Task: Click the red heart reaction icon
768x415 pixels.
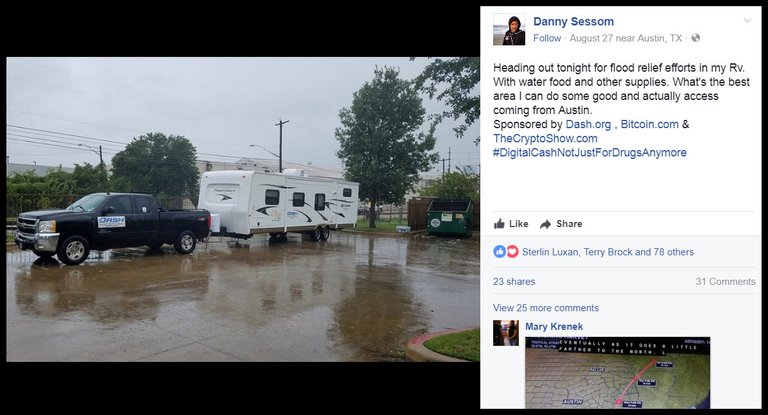Action: pos(512,252)
